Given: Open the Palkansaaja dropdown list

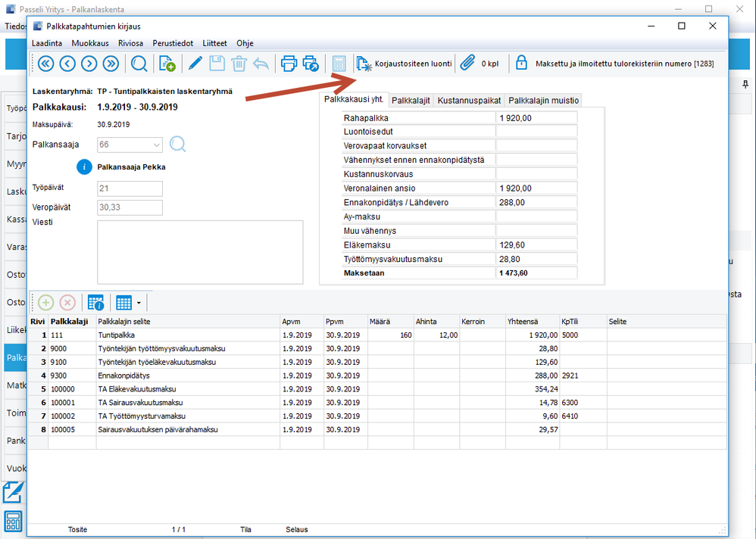Looking at the screenshot, I should [156, 145].
